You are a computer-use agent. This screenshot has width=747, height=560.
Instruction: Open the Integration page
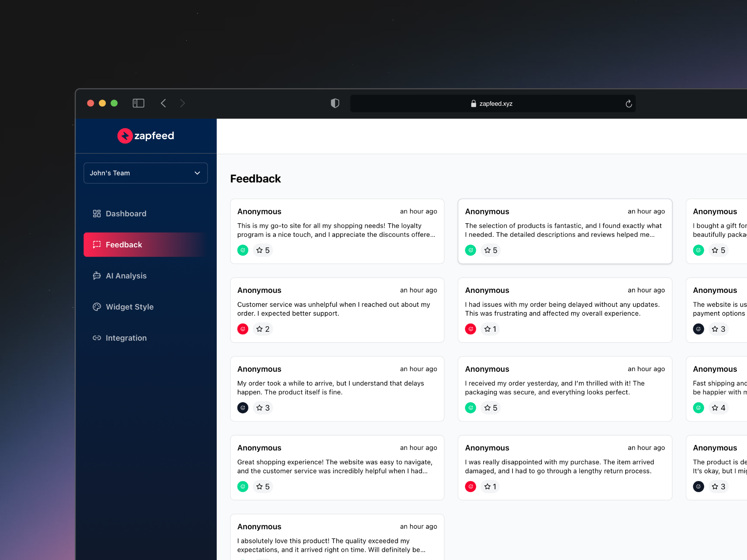tap(126, 338)
